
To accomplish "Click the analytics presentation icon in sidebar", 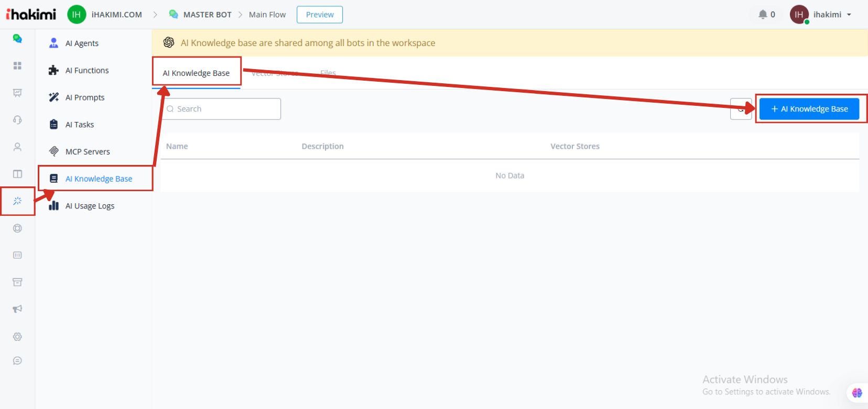I will (17, 93).
